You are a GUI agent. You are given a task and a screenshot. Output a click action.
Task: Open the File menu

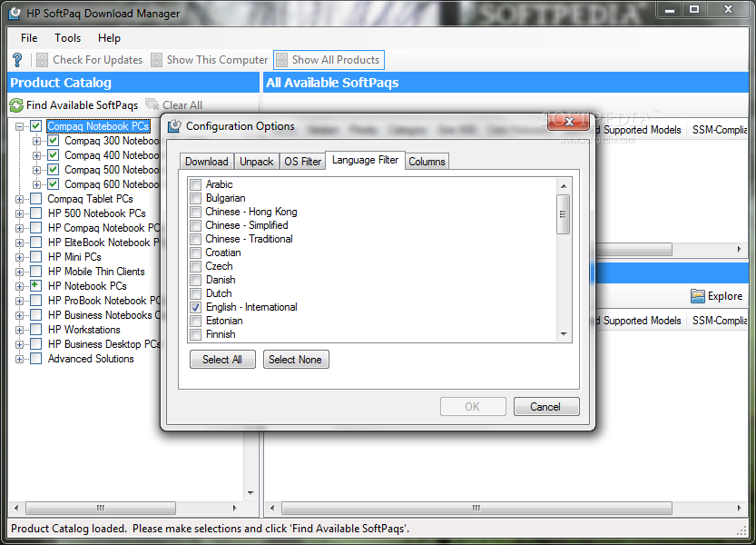pos(29,37)
